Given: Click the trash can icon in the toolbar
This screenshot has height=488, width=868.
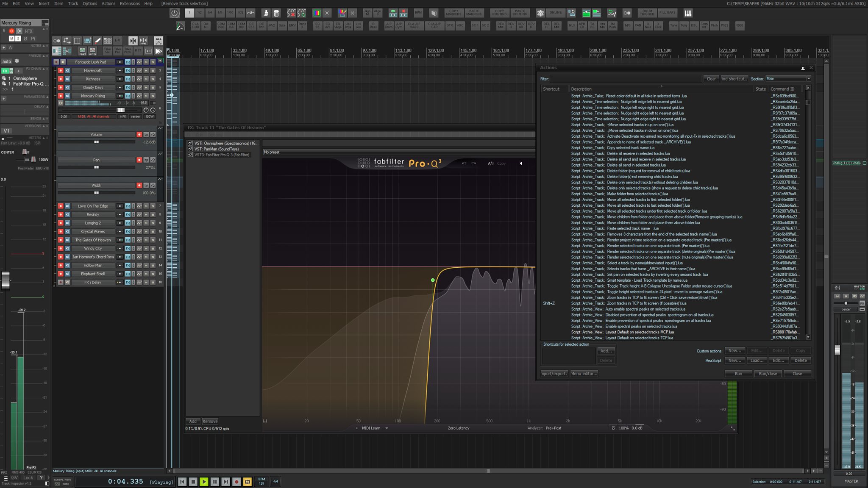Looking at the screenshot, I should (276, 13).
